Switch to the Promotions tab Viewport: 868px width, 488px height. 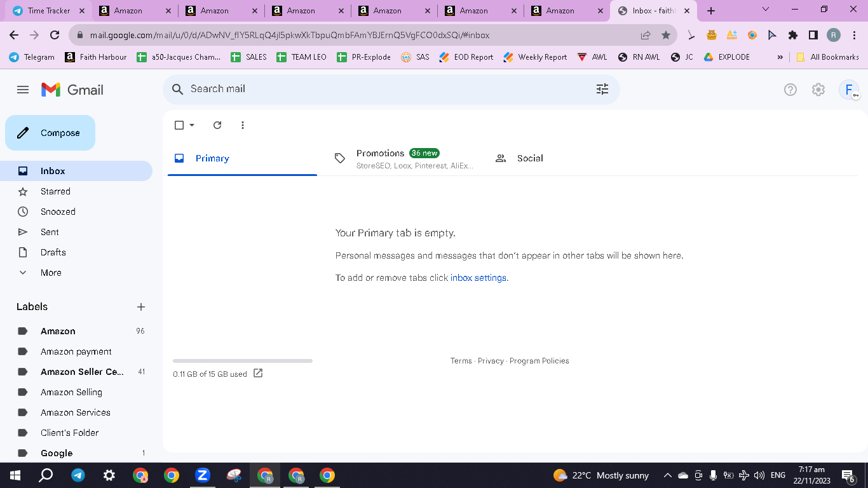pyautogui.click(x=403, y=158)
